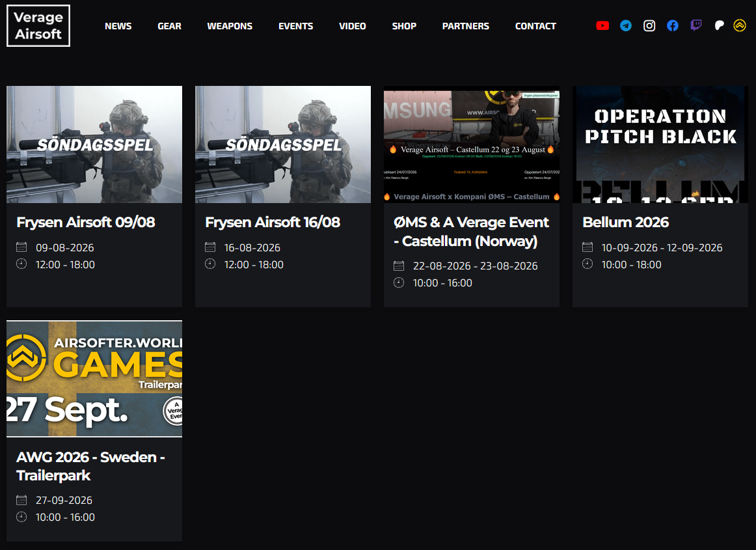Click calendar icon beside 27-09-2026
The width and height of the screenshot is (756, 550).
[21, 500]
